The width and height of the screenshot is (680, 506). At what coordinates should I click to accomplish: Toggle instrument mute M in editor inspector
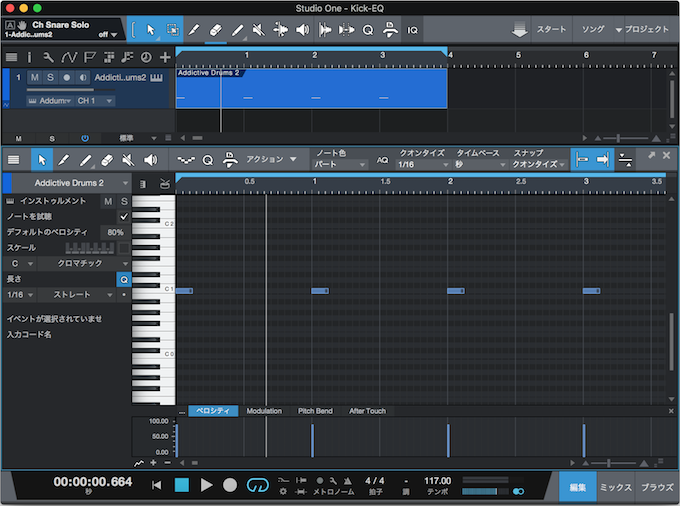108,201
